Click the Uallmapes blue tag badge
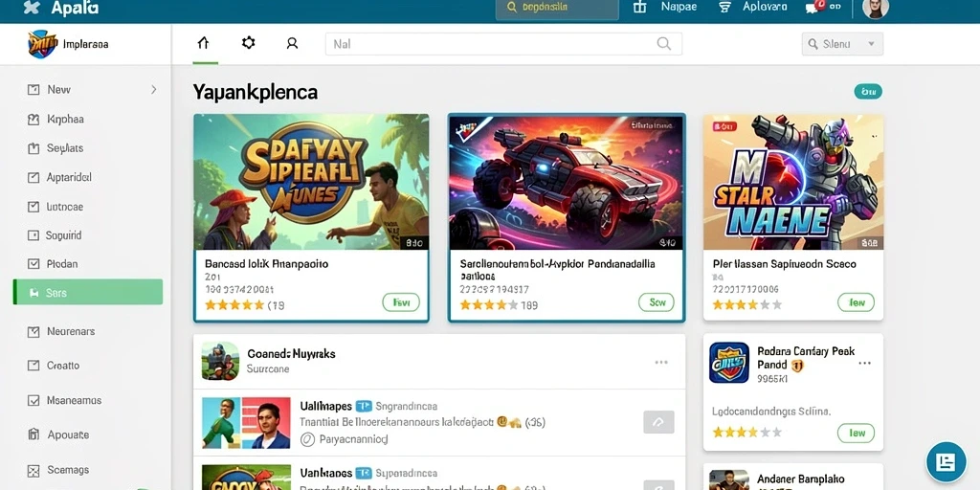Image resolution: width=980 pixels, height=490 pixels. (x=364, y=406)
